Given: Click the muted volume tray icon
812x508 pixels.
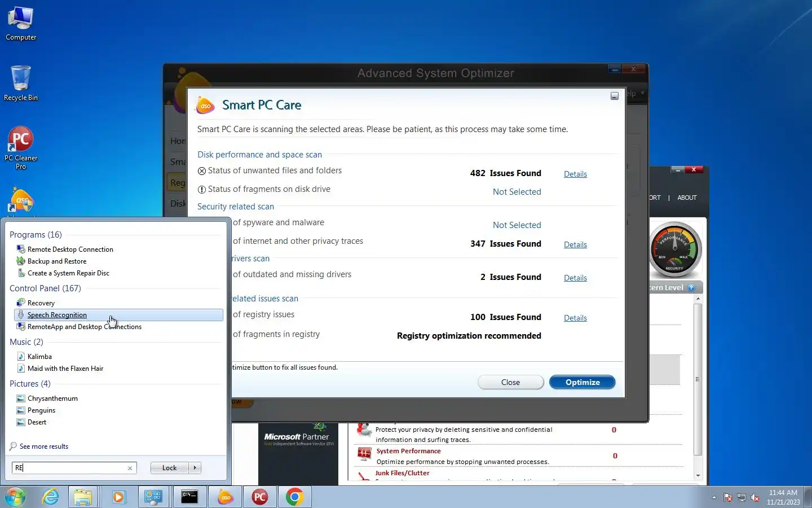Looking at the screenshot, I should tap(755, 498).
